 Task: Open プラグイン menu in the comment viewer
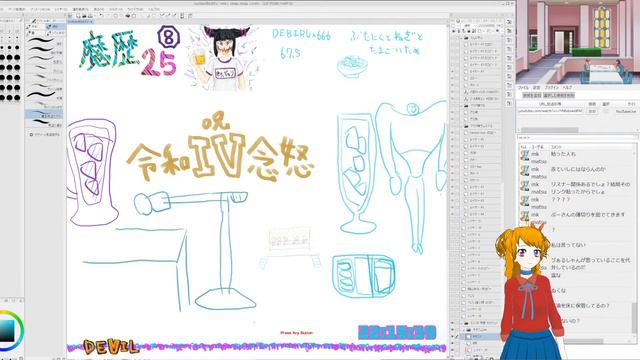pos(552,88)
